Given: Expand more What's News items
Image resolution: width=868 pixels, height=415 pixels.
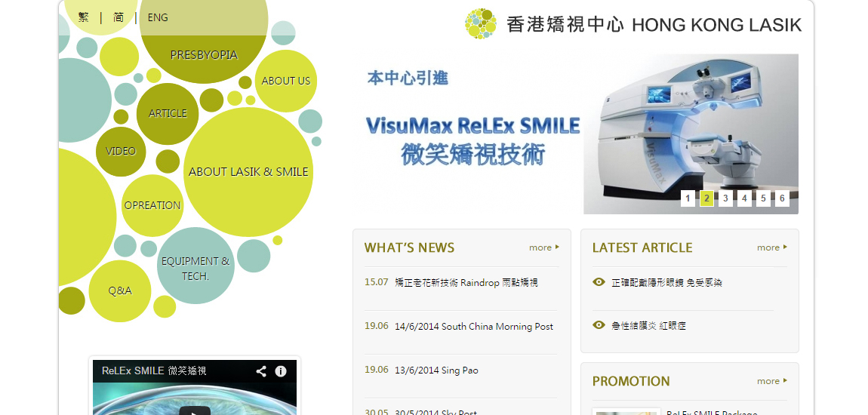Looking at the screenshot, I should click(x=544, y=247).
